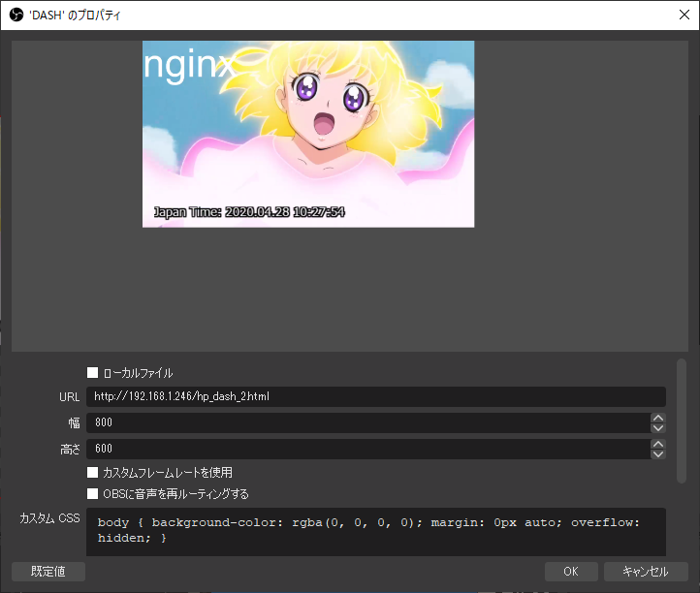
Task: Toggle カスタムフレームレートを使用 checkbox
Action: (x=93, y=473)
